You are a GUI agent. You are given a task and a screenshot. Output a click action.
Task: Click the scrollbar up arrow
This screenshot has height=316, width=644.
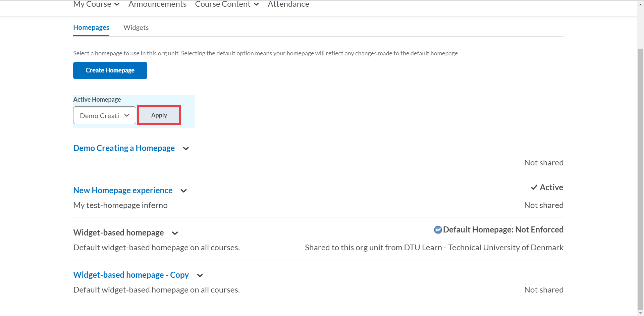click(x=640, y=4)
